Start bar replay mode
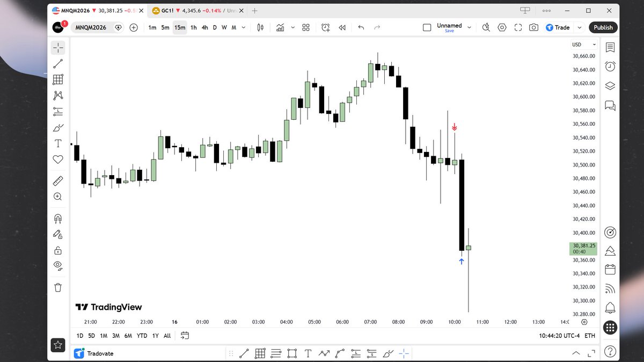Image resolution: width=644 pixels, height=362 pixels. (342, 27)
